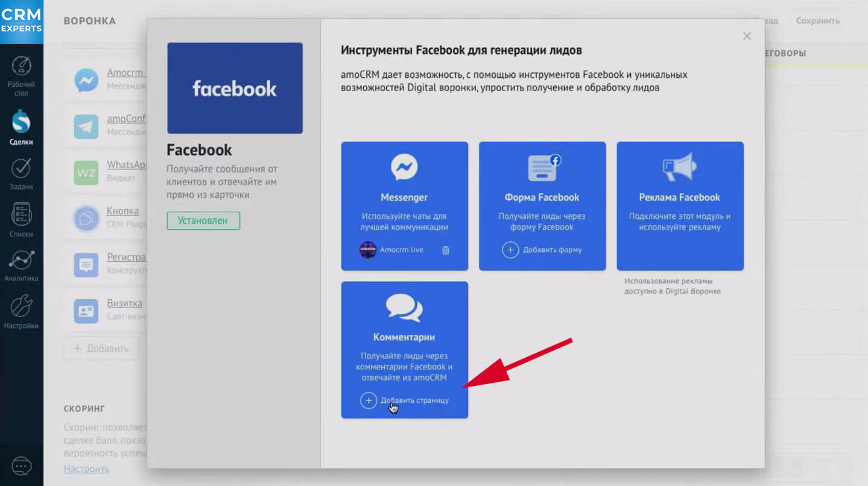Click the Amocrm live page avatar
The width and height of the screenshot is (868, 486).
(x=368, y=250)
